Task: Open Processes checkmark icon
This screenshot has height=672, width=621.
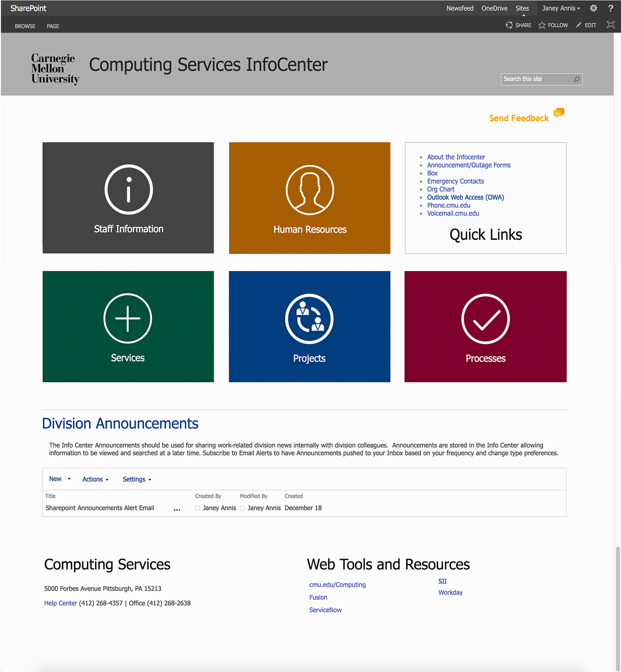Action: 486,319
